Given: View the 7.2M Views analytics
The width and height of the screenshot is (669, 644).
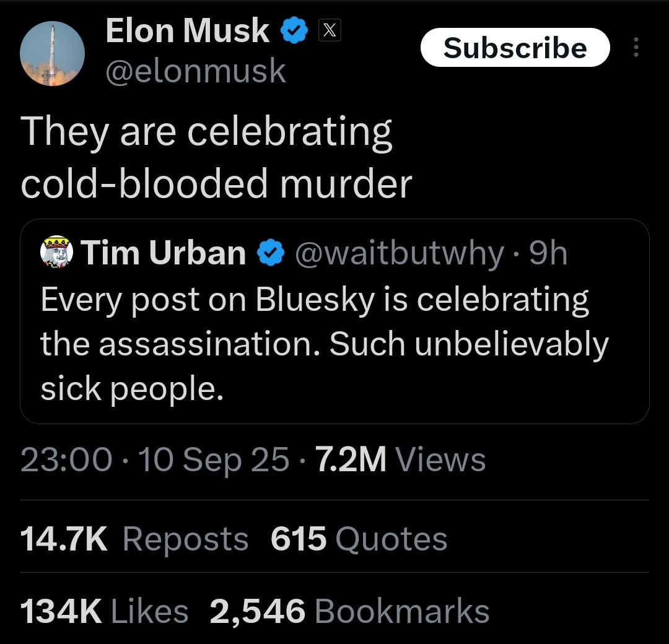Looking at the screenshot, I should point(400,460).
